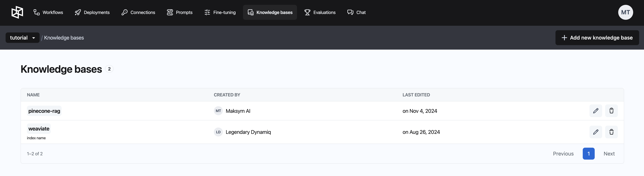The image size is (644, 176).
Task: Click trash icon for weaviate row
Action: click(x=611, y=132)
